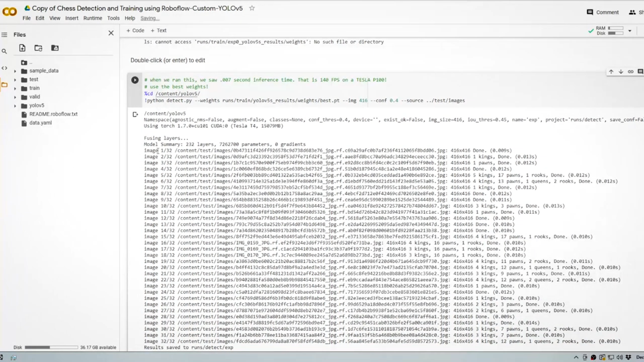Viewport: 644px width, 362px height.
Task: Open the code snippets sidebar icon
Action: click(4, 68)
